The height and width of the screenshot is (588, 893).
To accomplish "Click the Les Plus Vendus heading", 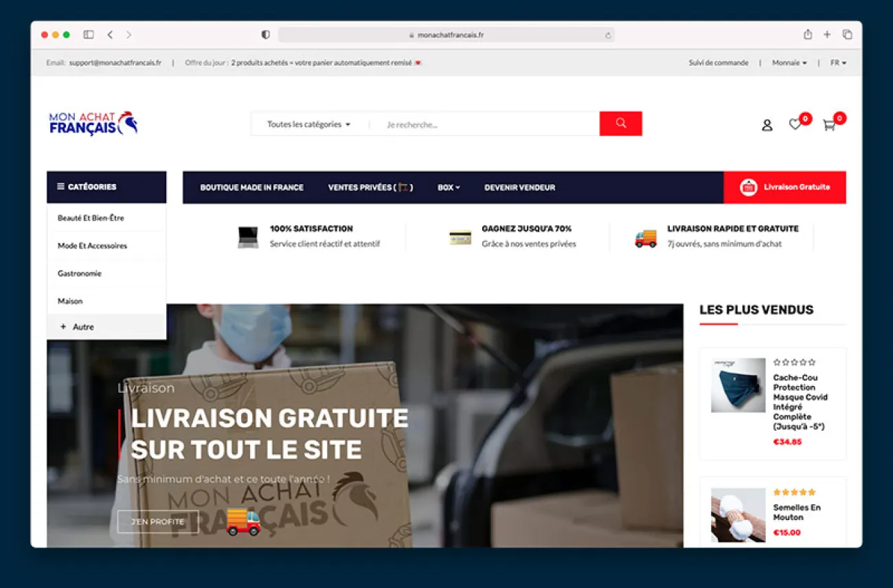I will tap(756, 310).
